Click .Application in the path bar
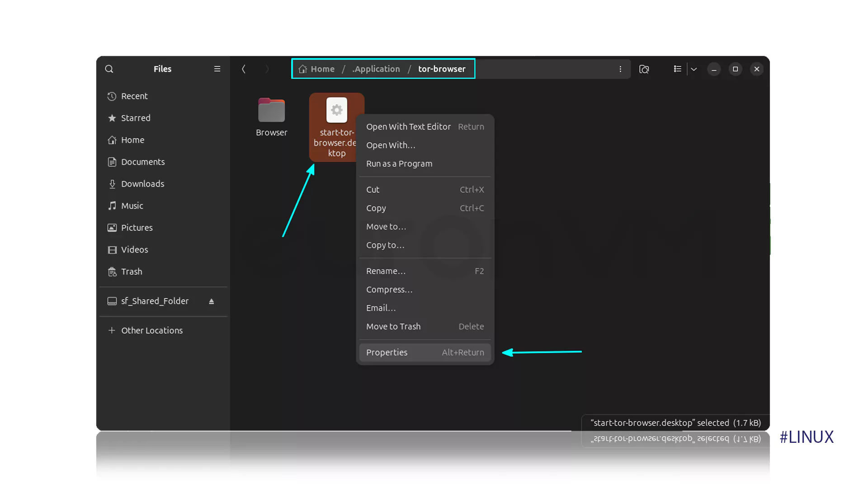Viewport: 868px width, 488px height. click(376, 69)
